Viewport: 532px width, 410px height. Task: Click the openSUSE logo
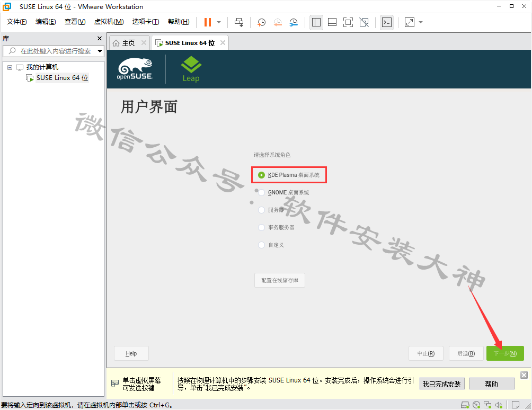click(135, 69)
